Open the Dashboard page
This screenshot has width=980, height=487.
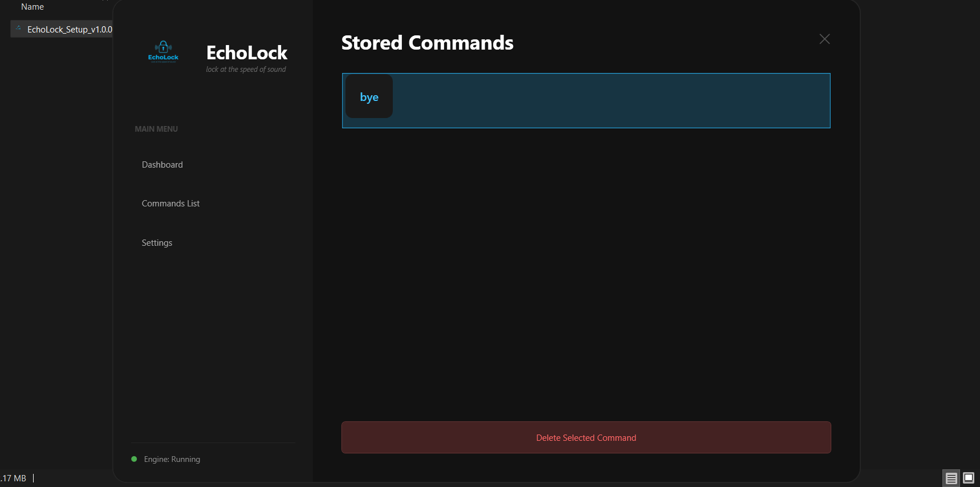162,165
